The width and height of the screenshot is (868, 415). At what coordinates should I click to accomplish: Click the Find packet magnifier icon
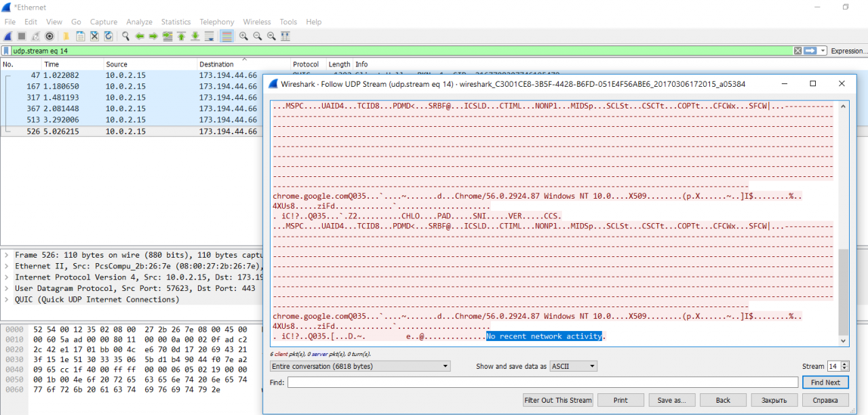[x=125, y=36]
